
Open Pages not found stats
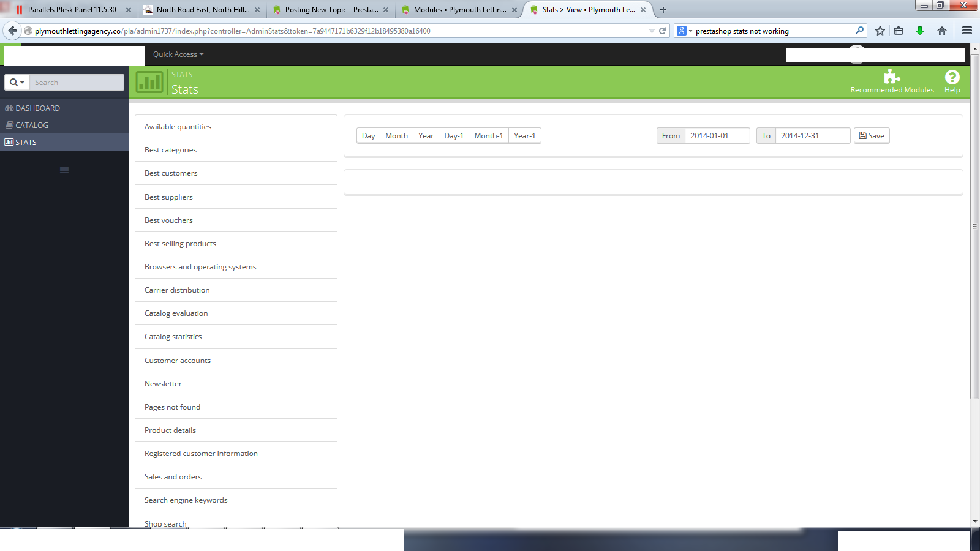click(x=236, y=407)
